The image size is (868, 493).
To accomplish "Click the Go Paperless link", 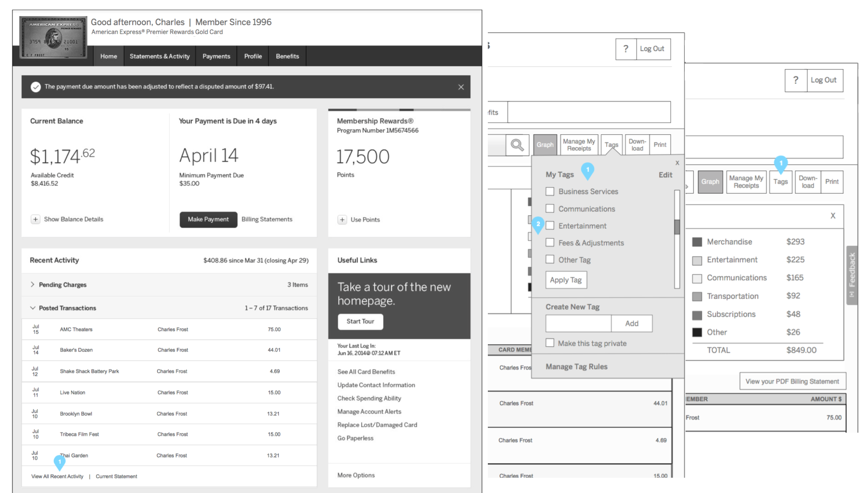I will tap(355, 438).
